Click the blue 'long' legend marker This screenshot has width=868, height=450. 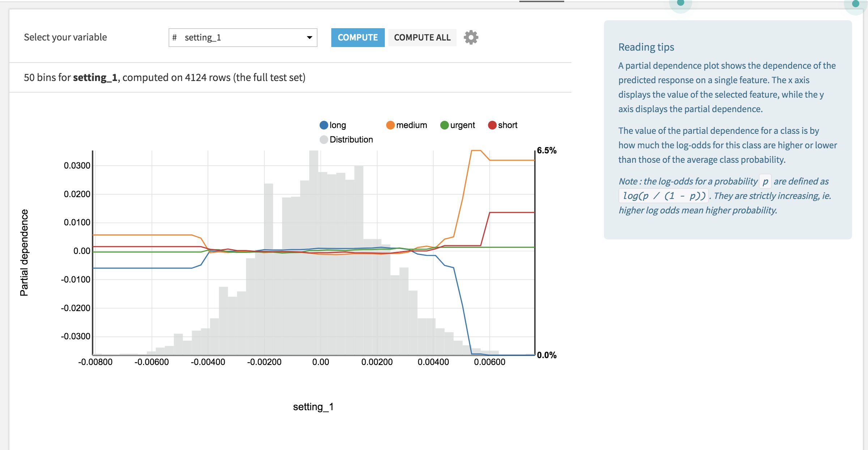[x=324, y=125]
